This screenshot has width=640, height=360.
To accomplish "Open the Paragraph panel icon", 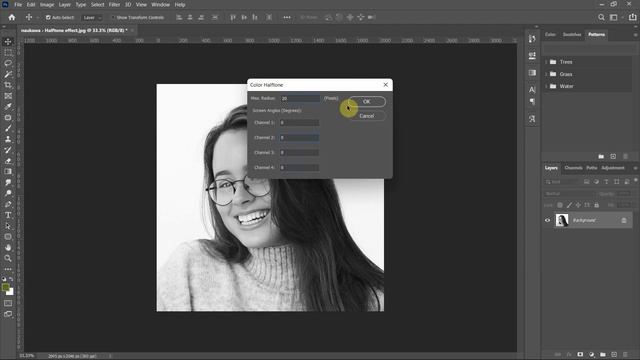I will 532,102.
